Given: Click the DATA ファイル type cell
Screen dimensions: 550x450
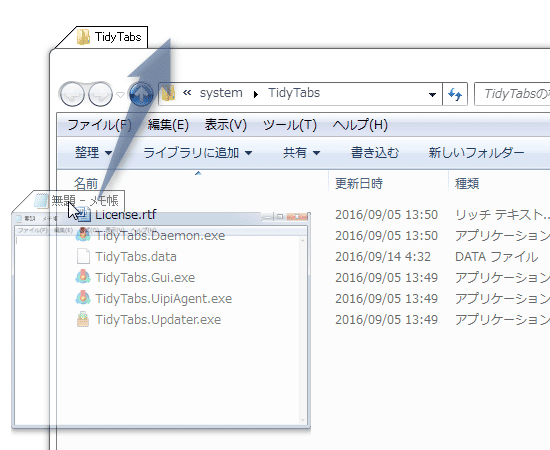Looking at the screenshot, I should coord(496,257).
